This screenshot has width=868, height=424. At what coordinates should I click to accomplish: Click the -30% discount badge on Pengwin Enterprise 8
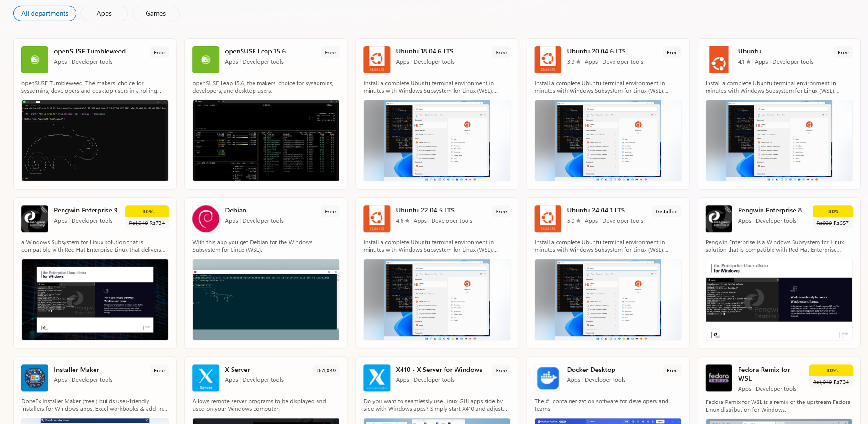click(x=833, y=212)
